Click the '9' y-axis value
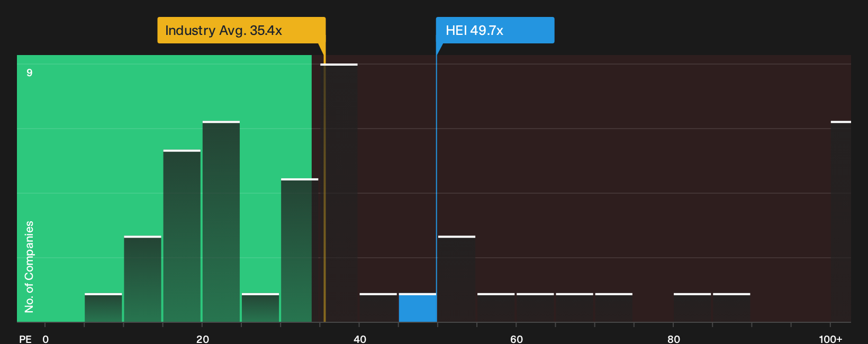 (x=30, y=73)
